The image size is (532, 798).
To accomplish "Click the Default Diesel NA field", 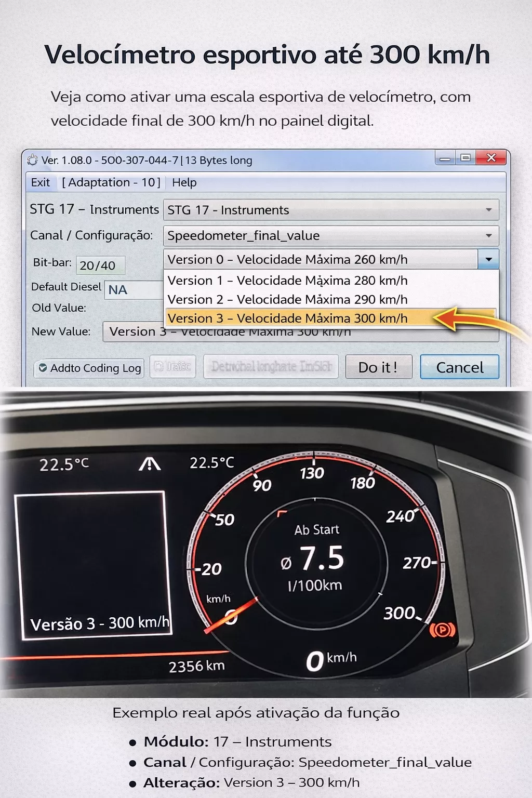I will click(x=134, y=290).
